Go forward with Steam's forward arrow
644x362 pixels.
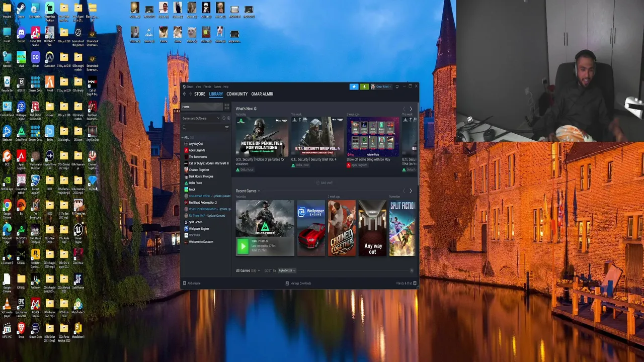190,94
